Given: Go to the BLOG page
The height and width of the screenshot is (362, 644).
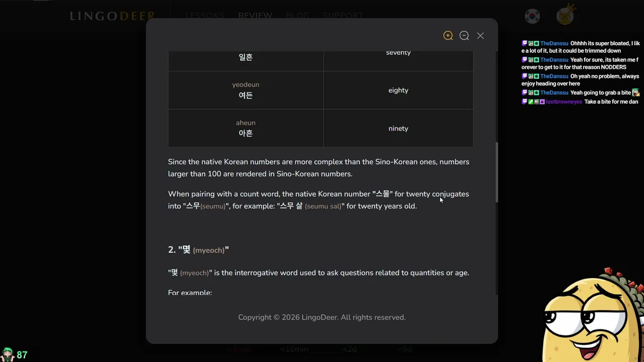Looking at the screenshot, I should point(297,16).
